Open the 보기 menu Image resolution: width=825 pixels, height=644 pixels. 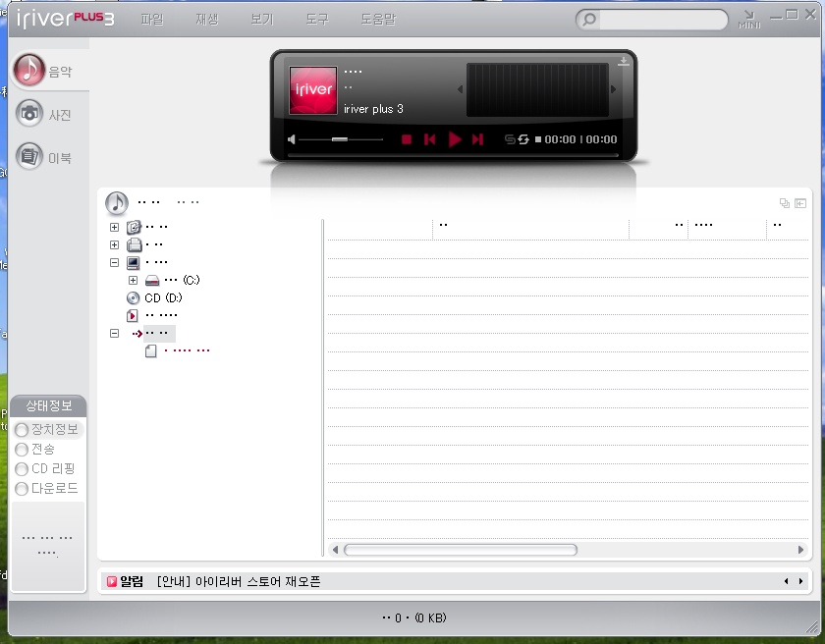(262, 20)
